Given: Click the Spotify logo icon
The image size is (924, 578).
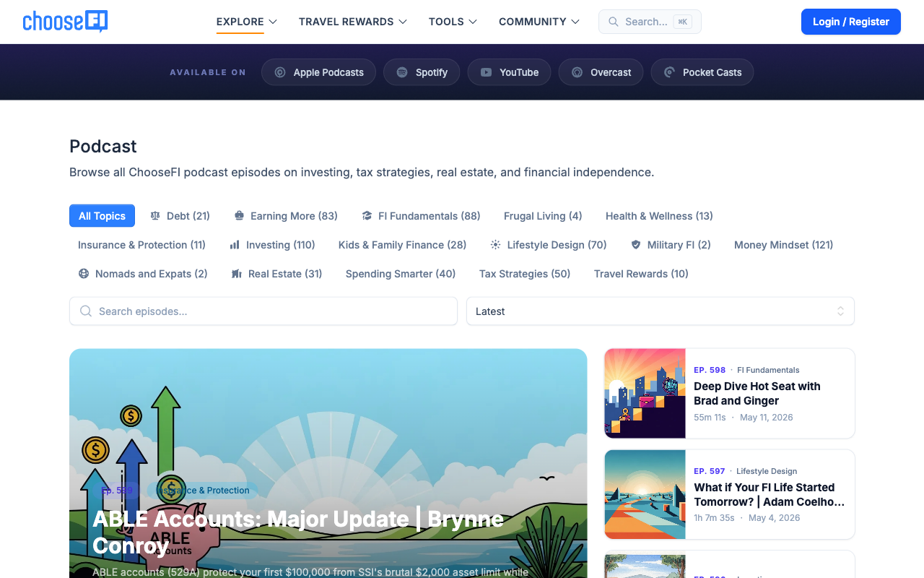Looking at the screenshot, I should click(402, 72).
